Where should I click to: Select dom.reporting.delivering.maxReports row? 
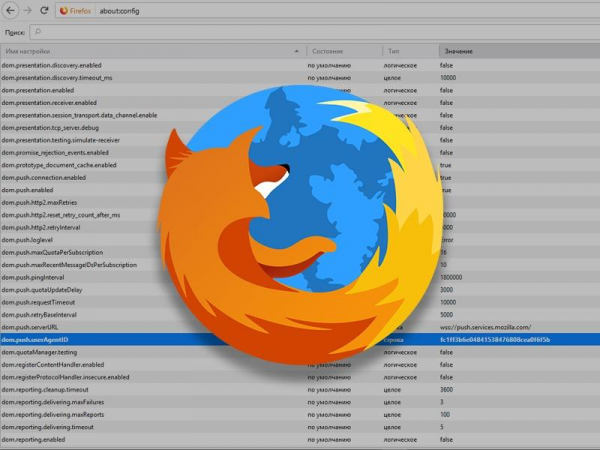point(300,414)
